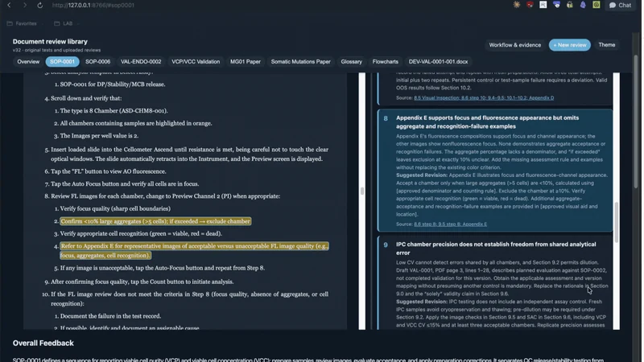Click 'Verify focus quality (sharp cell boundaries)' line
This screenshot has width=644, height=362.
(115, 208)
